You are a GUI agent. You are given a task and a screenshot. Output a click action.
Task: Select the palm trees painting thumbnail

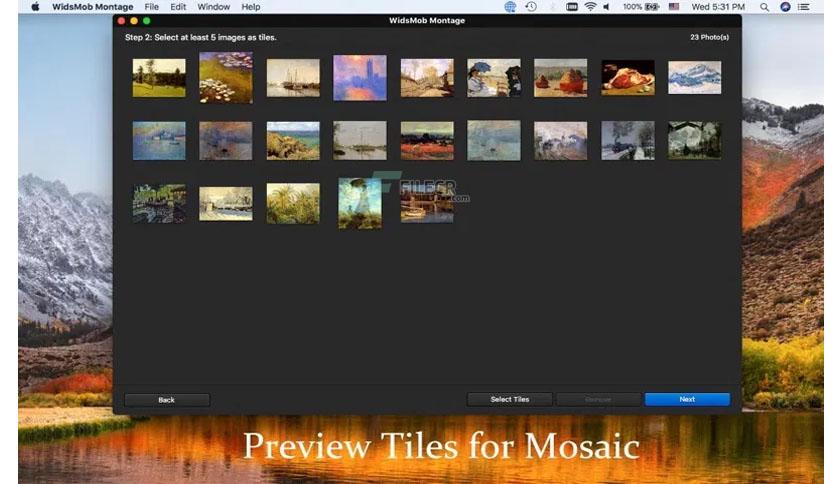293,204
